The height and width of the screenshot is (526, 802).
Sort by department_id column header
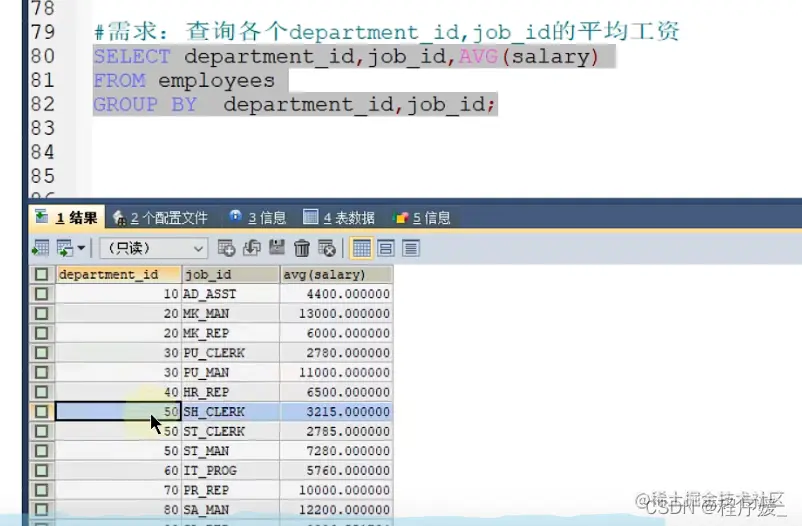coord(118,275)
